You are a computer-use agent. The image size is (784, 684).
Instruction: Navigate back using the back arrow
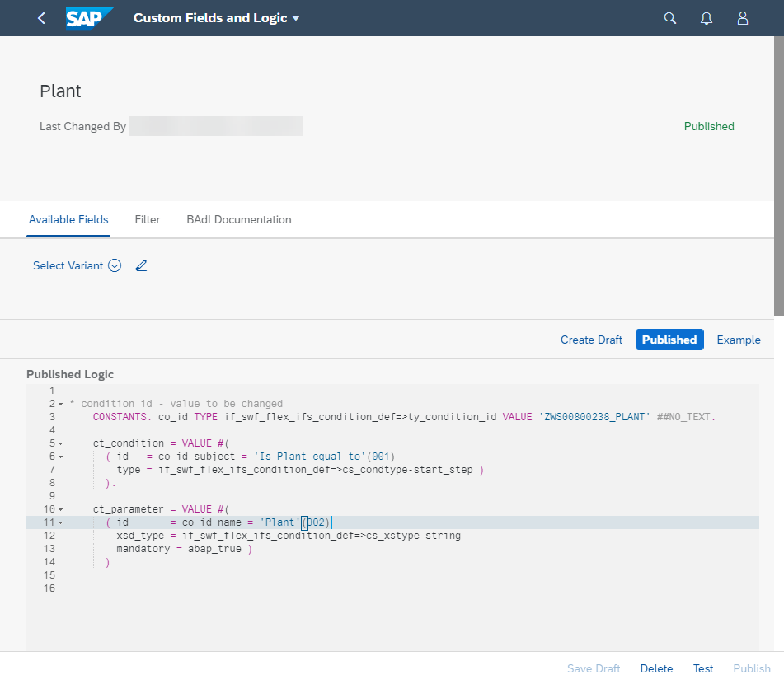pos(41,17)
